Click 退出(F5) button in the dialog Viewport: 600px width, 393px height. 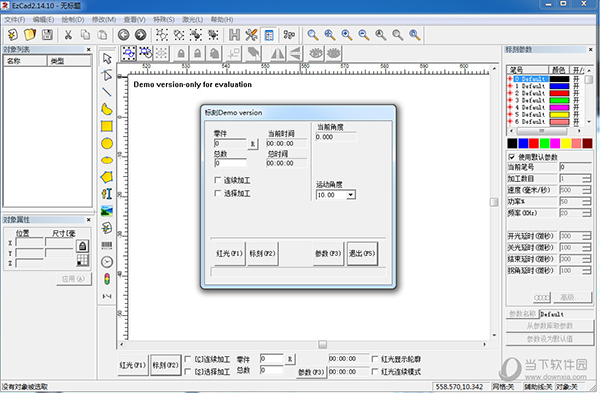[362, 253]
